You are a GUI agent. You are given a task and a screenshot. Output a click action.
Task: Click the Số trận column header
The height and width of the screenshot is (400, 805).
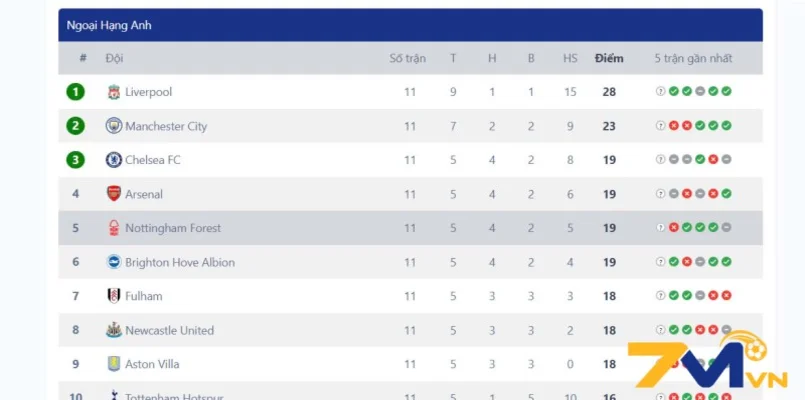tap(408, 58)
